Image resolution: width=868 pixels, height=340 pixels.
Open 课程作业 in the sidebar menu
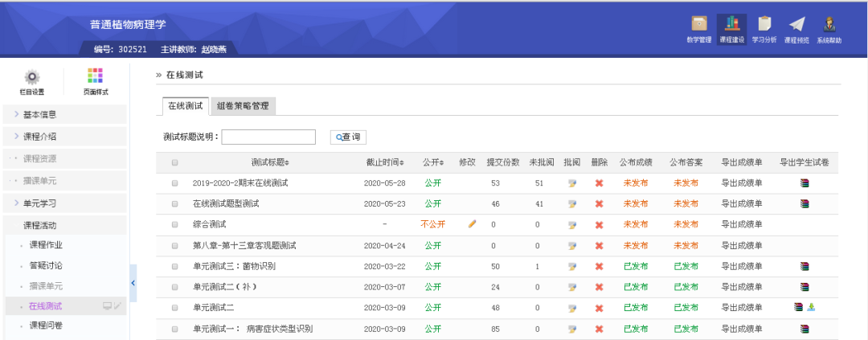tap(46, 245)
